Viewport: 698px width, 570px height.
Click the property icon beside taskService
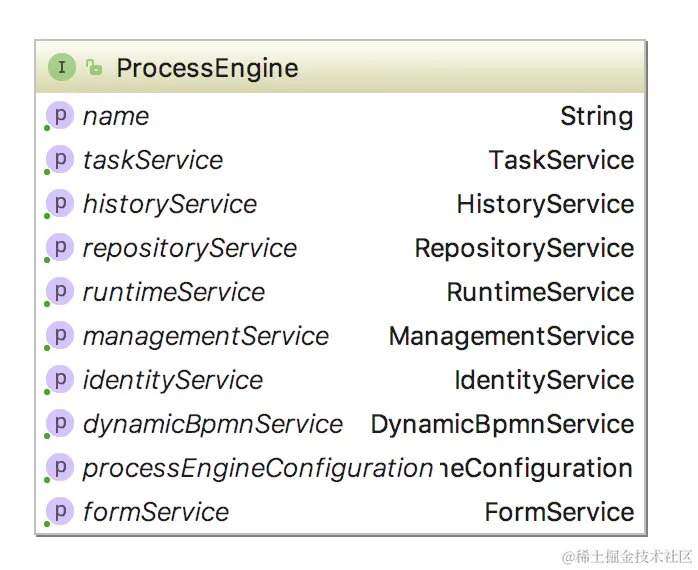coord(60,160)
